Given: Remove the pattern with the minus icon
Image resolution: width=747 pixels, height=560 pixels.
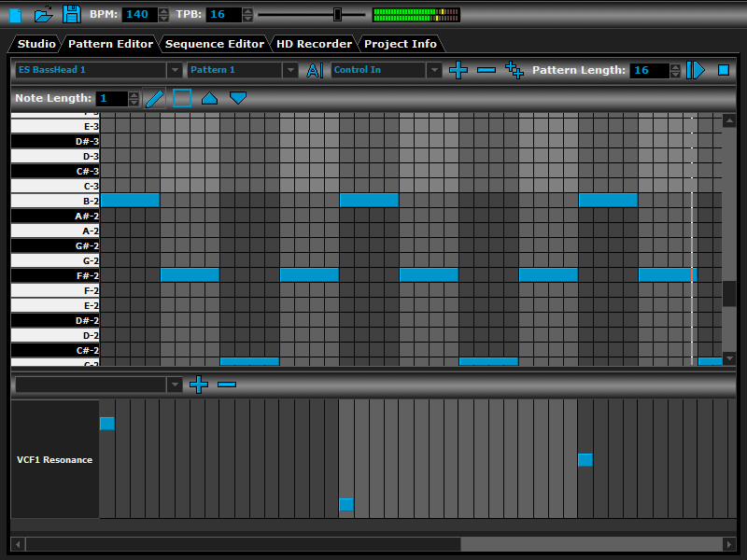Looking at the screenshot, I should click(x=486, y=70).
